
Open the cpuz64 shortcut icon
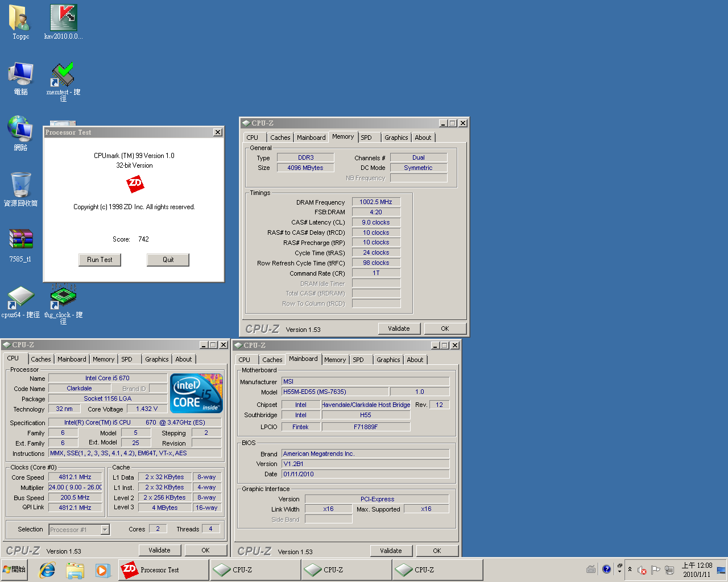(x=20, y=302)
